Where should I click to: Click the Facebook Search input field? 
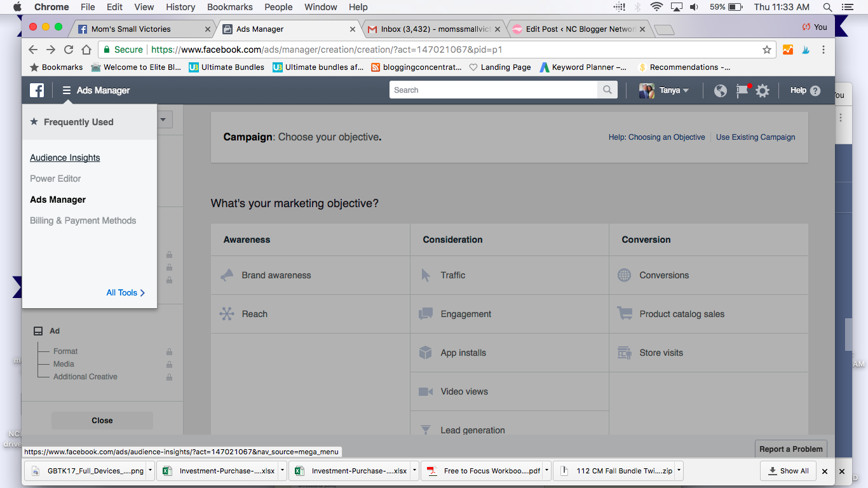click(494, 90)
